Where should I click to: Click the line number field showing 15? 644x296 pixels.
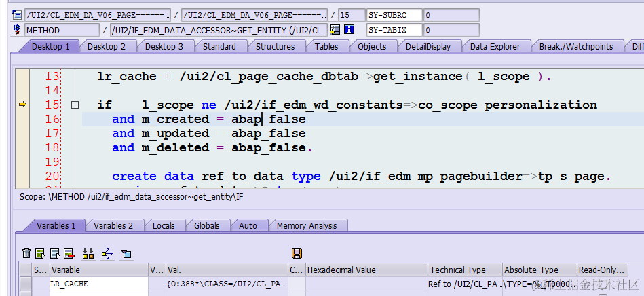352,15
